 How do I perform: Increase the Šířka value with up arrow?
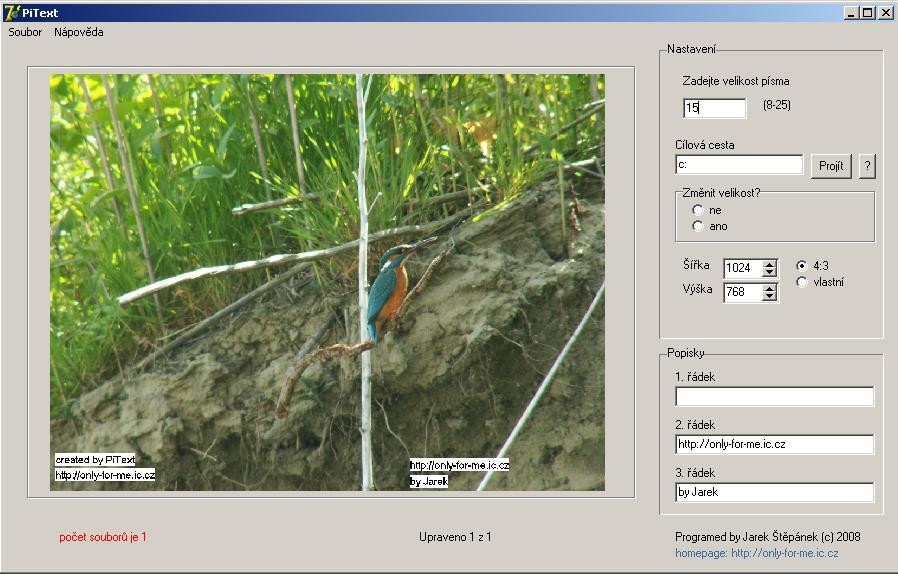click(770, 264)
